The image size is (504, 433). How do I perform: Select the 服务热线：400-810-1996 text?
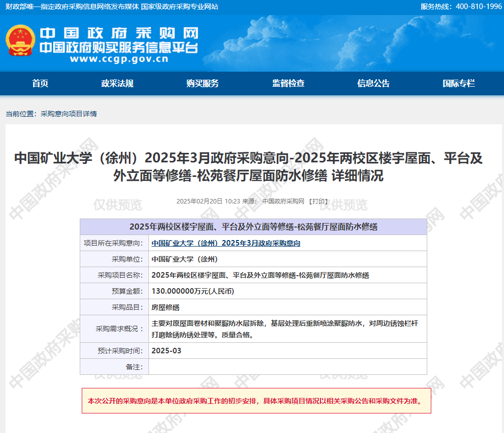(x=461, y=7)
